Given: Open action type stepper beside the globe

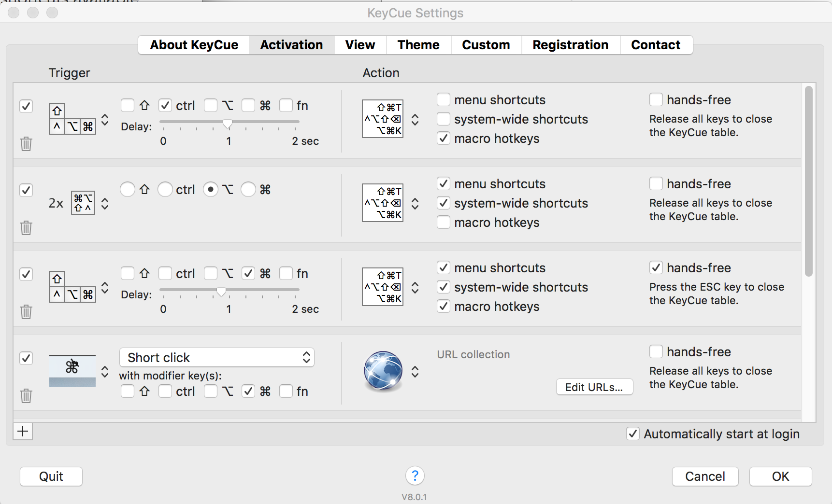Looking at the screenshot, I should 415,371.
